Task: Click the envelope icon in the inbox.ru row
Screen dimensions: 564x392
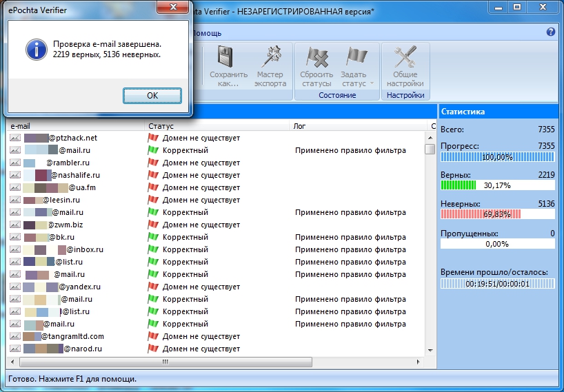Action: pyautogui.click(x=15, y=249)
